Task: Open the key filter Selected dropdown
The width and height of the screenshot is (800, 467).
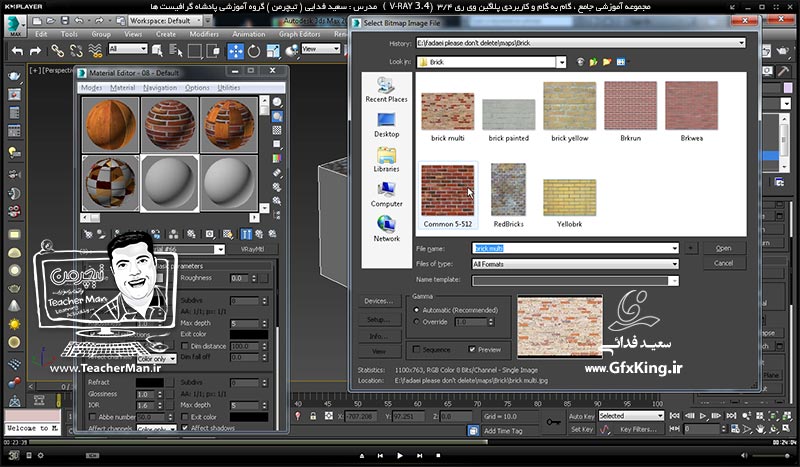Action: 631,416
